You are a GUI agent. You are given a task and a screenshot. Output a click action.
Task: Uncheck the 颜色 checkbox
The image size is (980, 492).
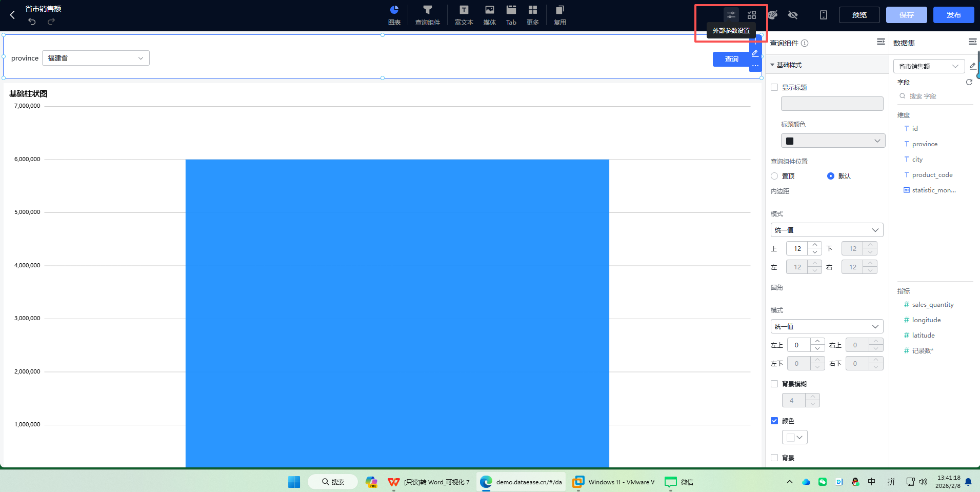click(x=774, y=421)
